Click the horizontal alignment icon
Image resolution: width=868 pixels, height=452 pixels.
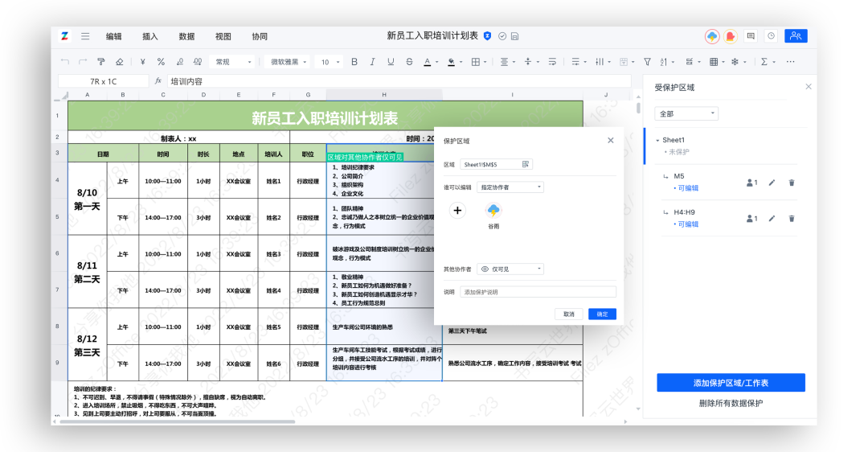pos(504,61)
